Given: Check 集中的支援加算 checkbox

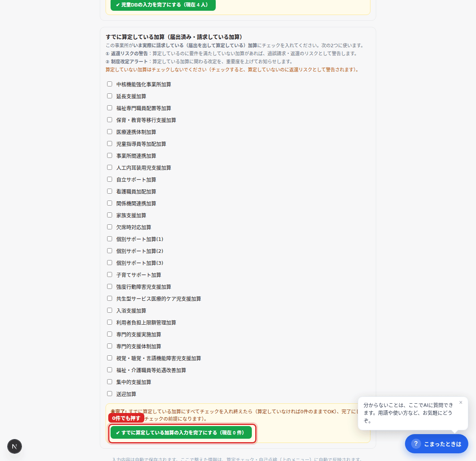Looking at the screenshot, I should 109,382.
